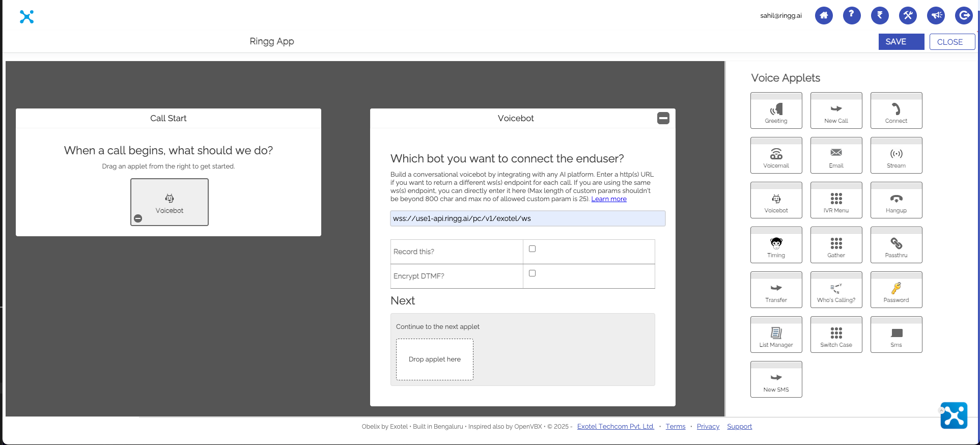Select the Timing applet
Screen dimensions: 980x445
coord(776,245)
